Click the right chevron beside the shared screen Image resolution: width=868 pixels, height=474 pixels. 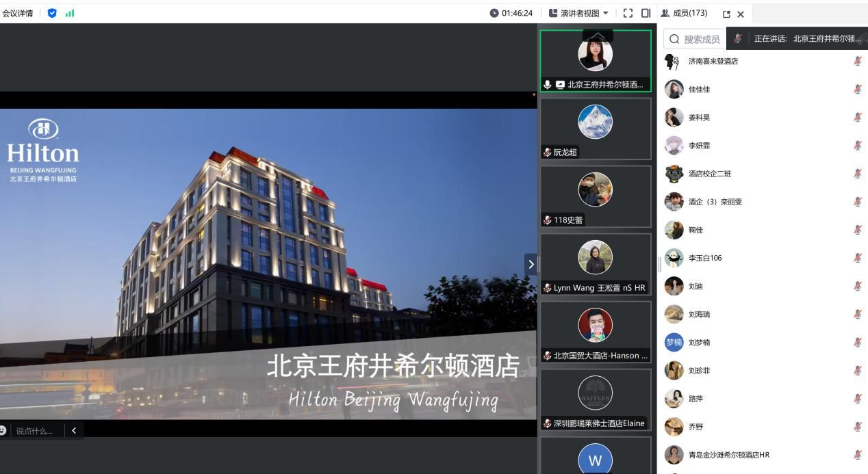pos(531,264)
